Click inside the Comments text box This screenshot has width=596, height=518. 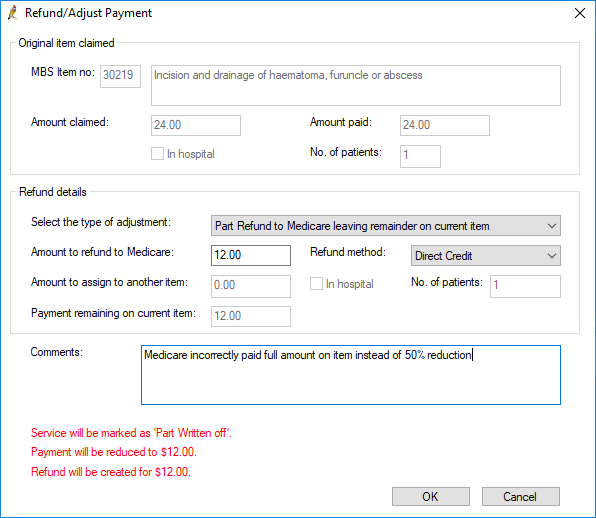tap(350, 375)
